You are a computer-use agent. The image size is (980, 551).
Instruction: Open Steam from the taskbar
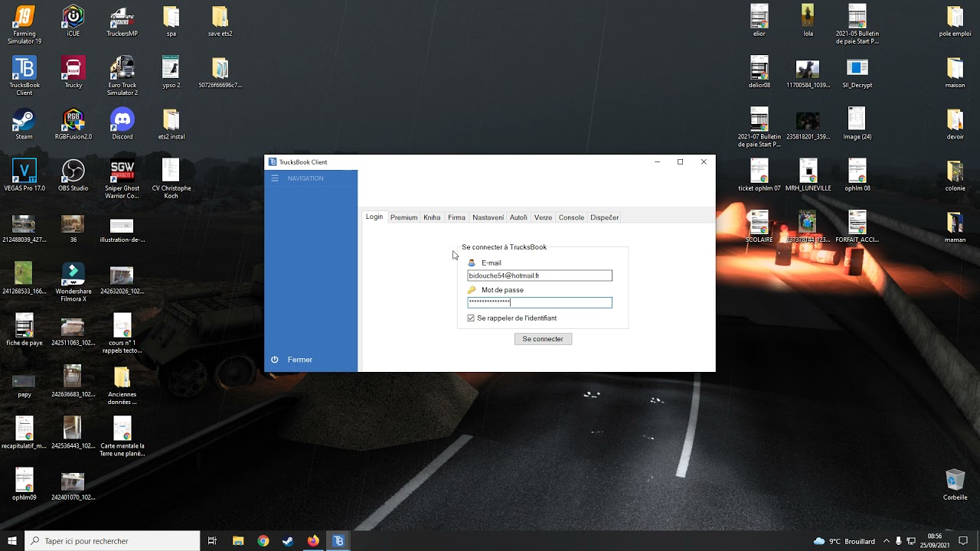288,541
